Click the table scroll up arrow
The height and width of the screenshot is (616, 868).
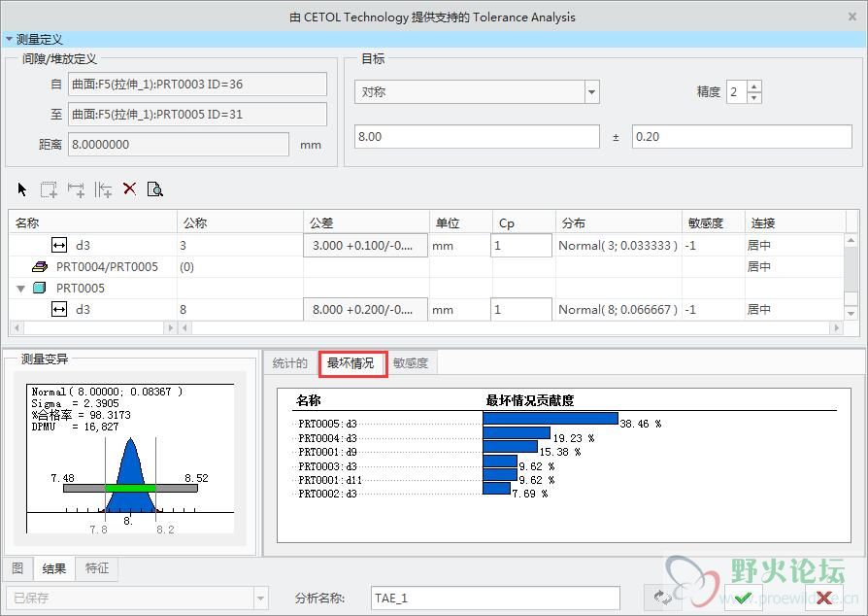pyautogui.click(x=851, y=240)
